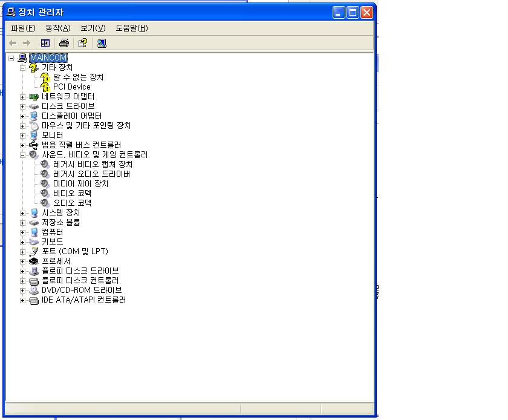The width and height of the screenshot is (508, 420).
Task: Click the 마우스 및 기타 포인팅 장치 mouse icon
Action: click(x=34, y=126)
